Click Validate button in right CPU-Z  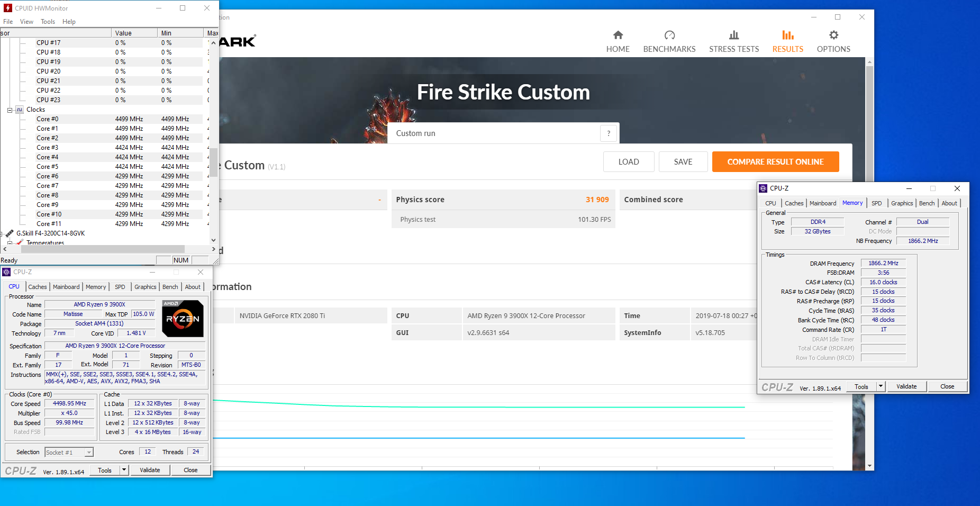pos(906,386)
